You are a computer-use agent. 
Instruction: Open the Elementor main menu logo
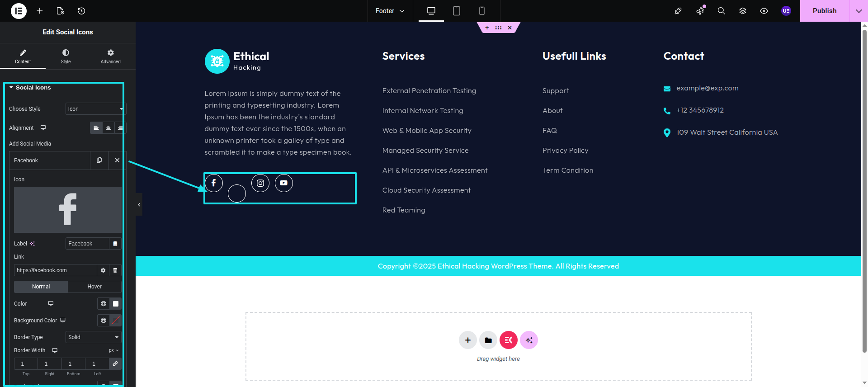(19, 11)
